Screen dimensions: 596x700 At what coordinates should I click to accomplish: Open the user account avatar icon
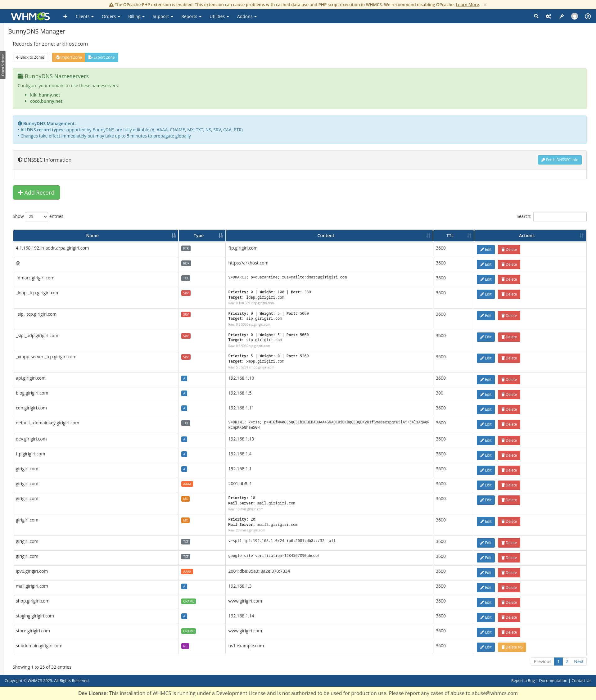(x=574, y=16)
